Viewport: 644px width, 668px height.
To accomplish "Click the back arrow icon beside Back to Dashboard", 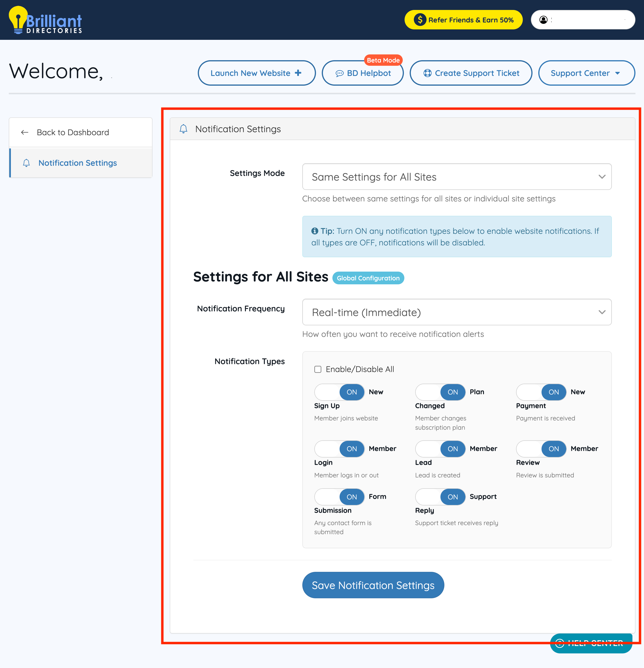I will (25, 132).
